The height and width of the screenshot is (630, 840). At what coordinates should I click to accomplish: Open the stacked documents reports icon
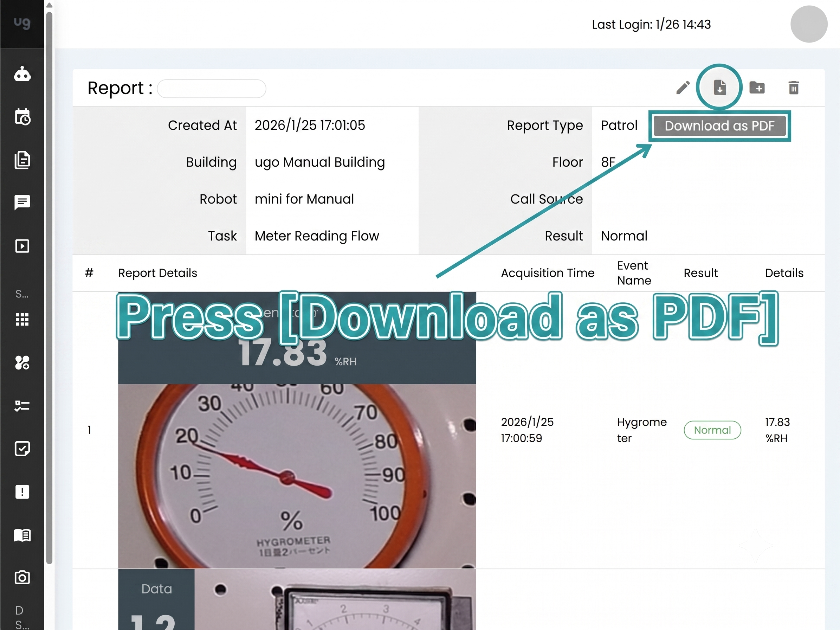pos(22,160)
